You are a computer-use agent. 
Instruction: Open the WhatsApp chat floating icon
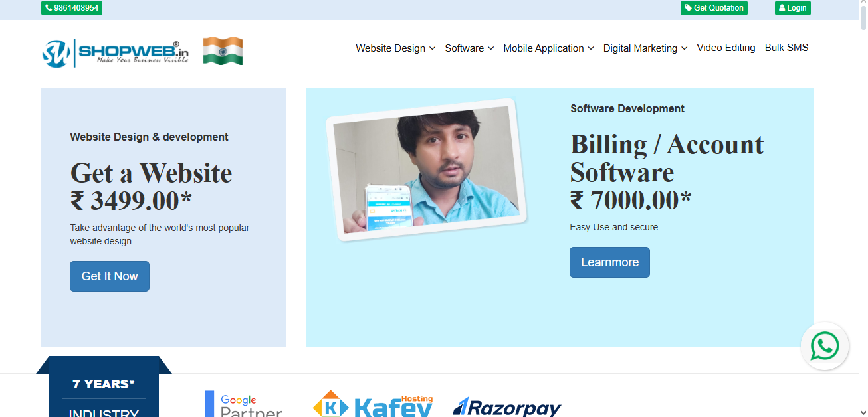825,346
